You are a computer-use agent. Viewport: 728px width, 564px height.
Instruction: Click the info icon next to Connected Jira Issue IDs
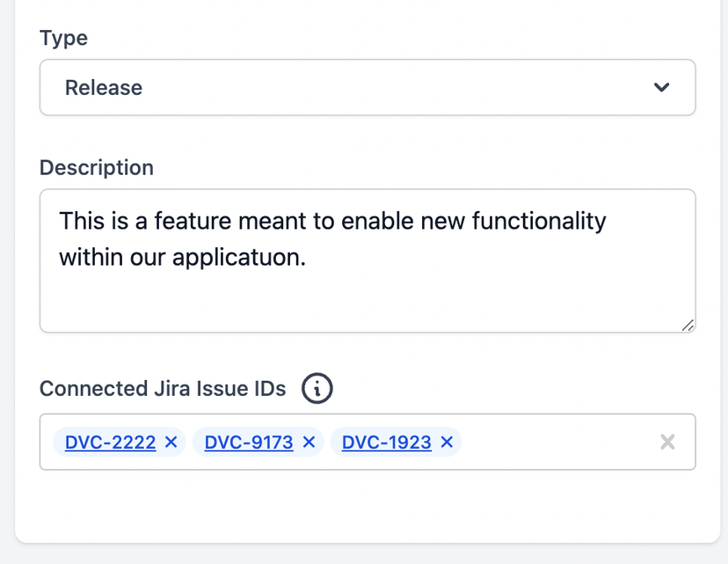coord(317,388)
